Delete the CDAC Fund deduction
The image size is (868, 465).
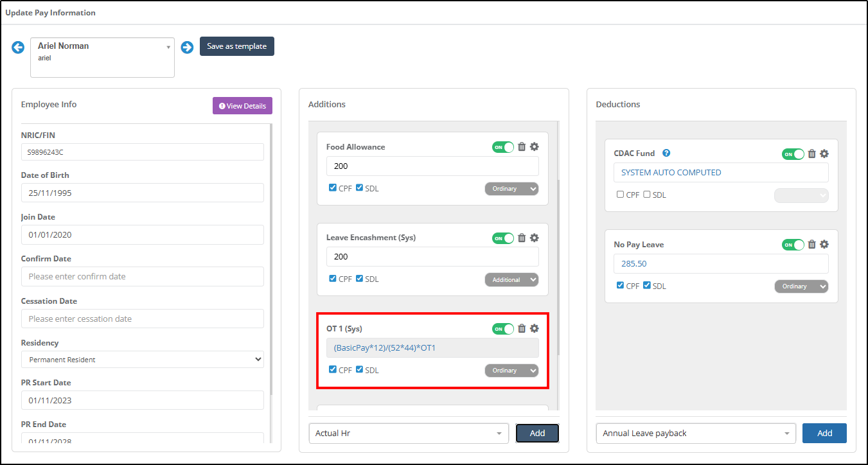(812, 154)
